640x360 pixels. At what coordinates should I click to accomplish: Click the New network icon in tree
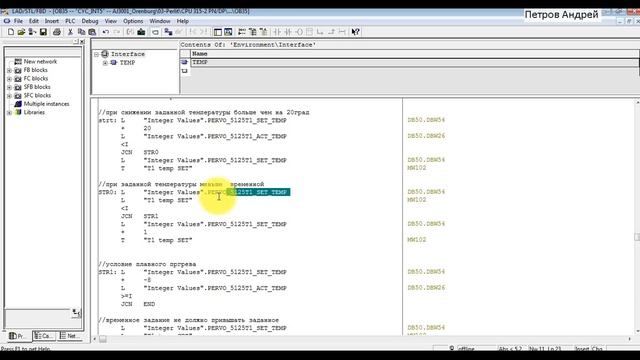(x=18, y=62)
